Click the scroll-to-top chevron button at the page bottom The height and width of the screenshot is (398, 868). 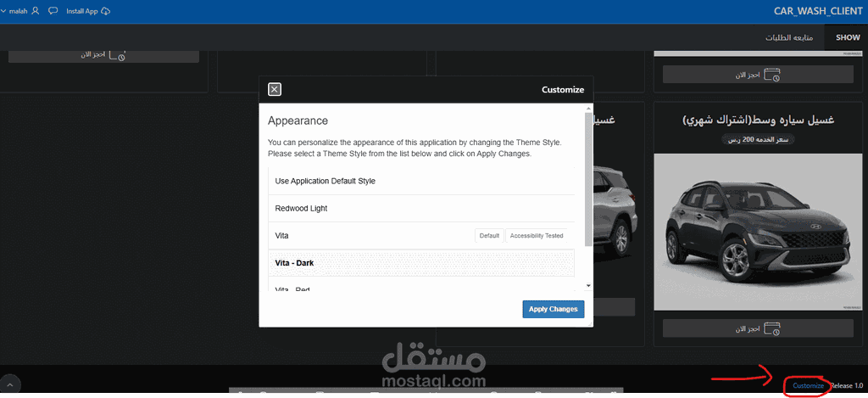coord(10,384)
